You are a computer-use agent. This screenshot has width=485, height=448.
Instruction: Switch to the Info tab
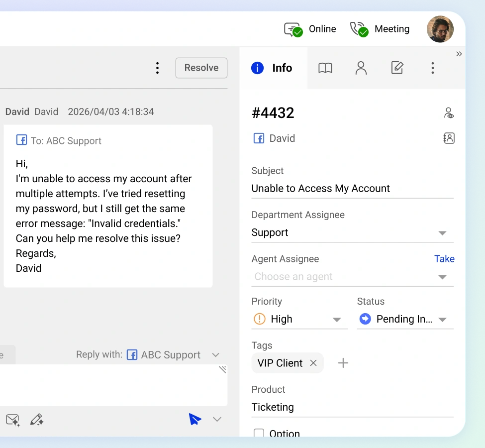coord(273,68)
